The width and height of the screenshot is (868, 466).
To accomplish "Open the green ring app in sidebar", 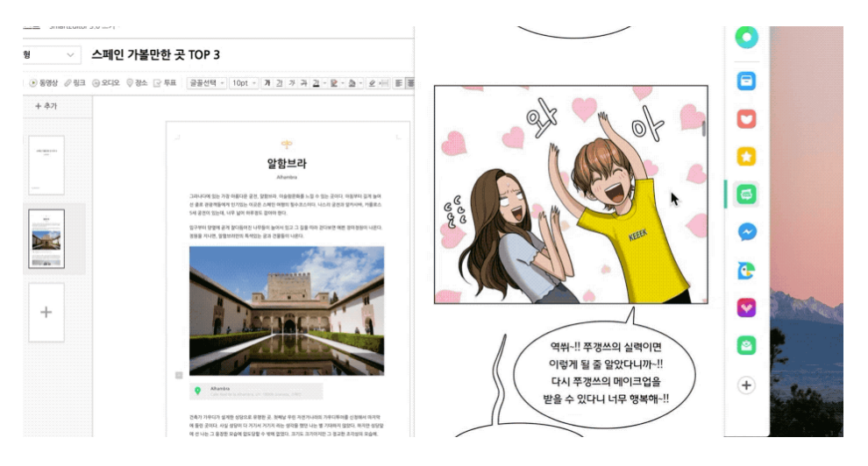I will pos(746,38).
